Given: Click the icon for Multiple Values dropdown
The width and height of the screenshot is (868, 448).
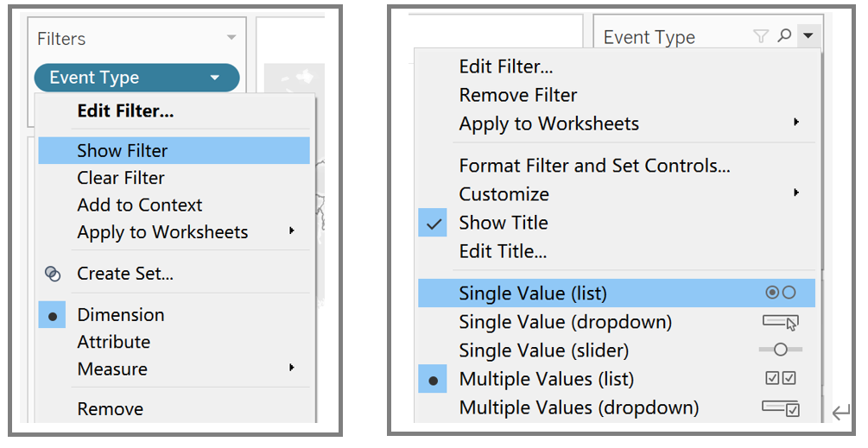Looking at the screenshot, I should [x=780, y=407].
